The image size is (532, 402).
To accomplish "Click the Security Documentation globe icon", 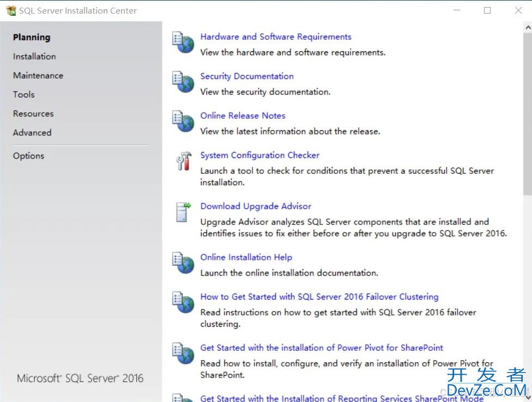I will click(x=183, y=82).
